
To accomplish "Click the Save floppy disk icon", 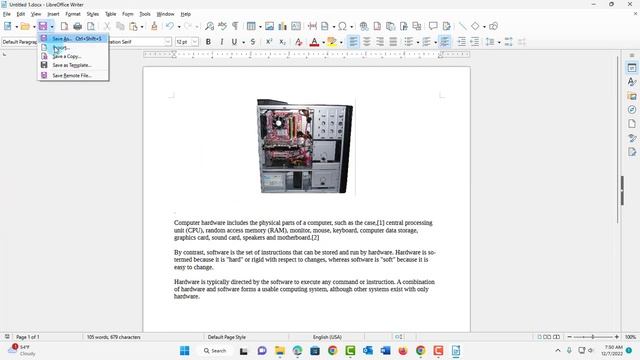I will tap(43, 26).
